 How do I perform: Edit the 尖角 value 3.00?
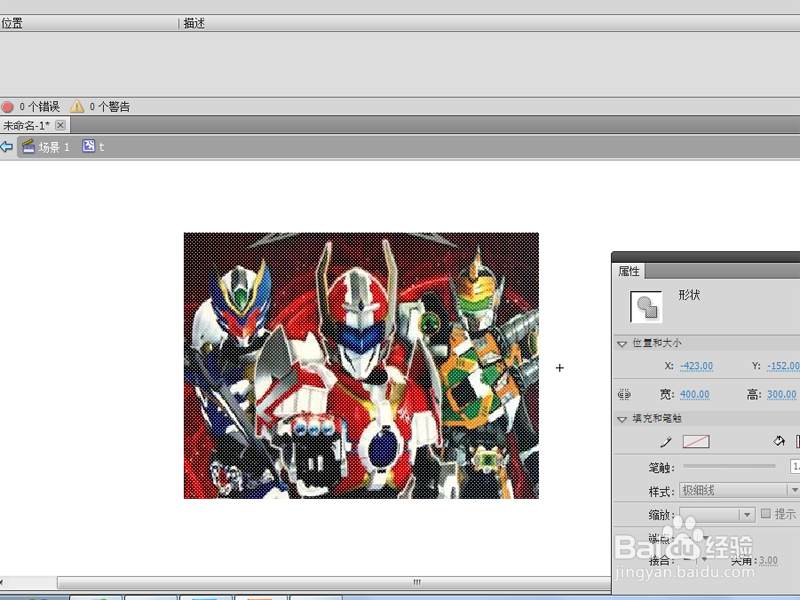click(x=768, y=561)
